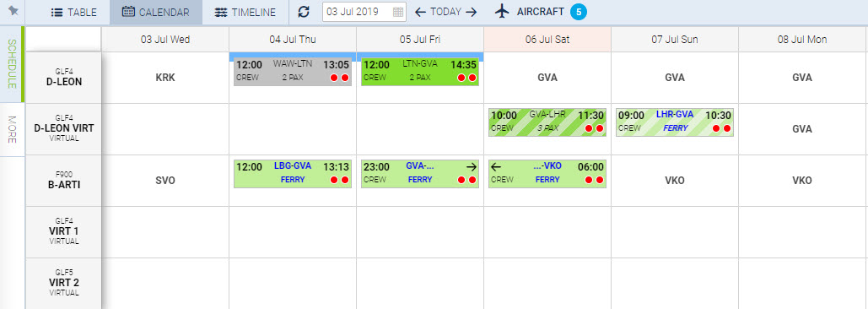Click the pin star icon
868x309 pixels.
pyautogui.click(x=13, y=11)
